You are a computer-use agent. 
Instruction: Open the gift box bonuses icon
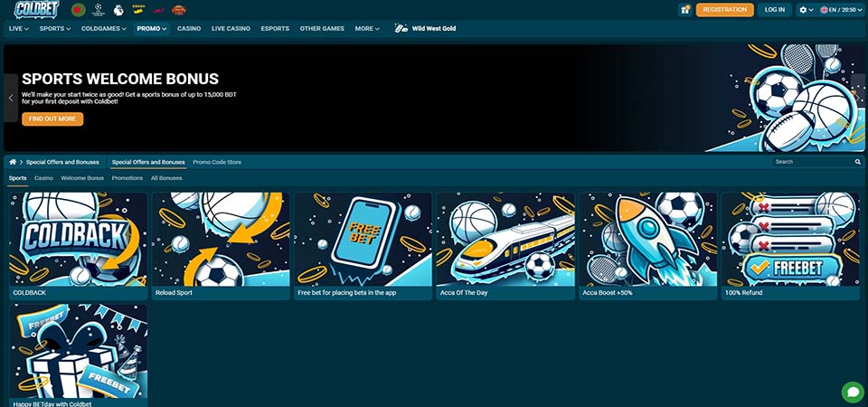pos(684,10)
